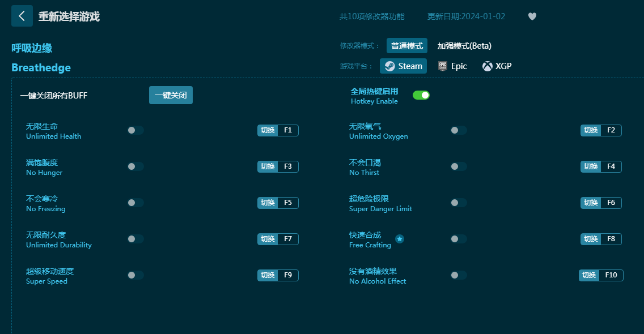
Task: Click the F10 hotkey button for No Alcohol Effect
Action: (x=601, y=275)
